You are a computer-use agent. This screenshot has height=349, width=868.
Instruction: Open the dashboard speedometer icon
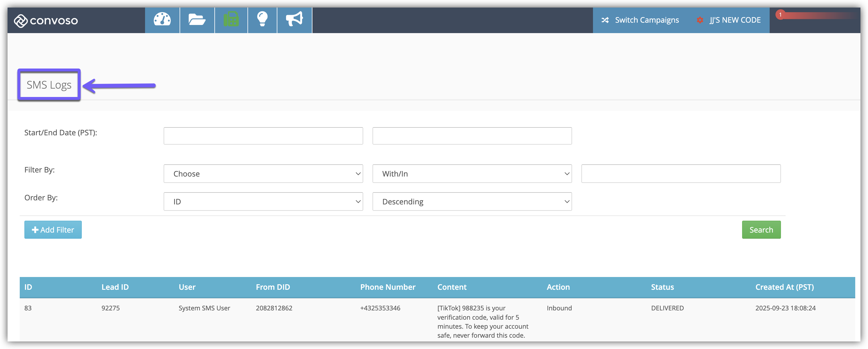(162, 19)
